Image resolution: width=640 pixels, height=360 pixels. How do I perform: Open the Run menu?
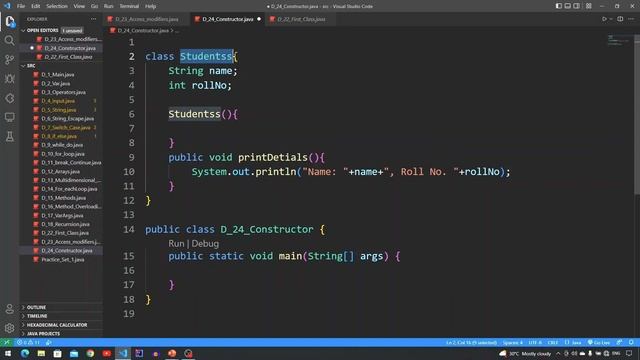tap(108, 6)
